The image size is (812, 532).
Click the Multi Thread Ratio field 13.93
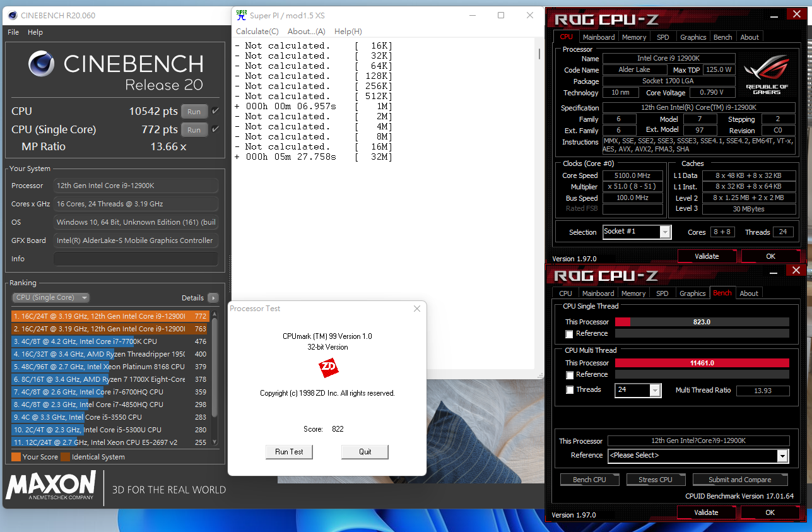click(x=763, y=391)
